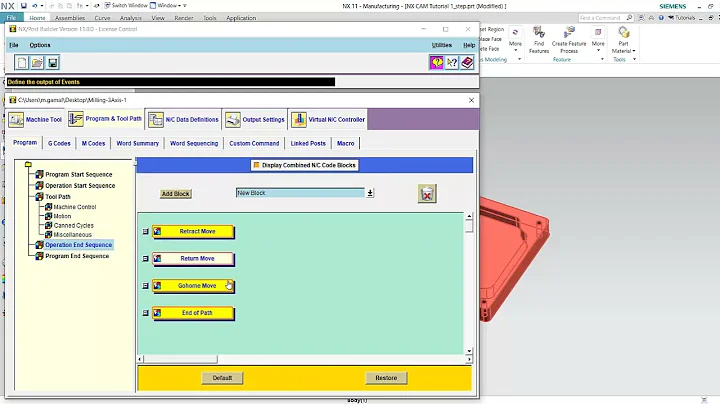Select Tool Path tree node
This screenshot has height=404, width=720.
[x=58, y=196]
